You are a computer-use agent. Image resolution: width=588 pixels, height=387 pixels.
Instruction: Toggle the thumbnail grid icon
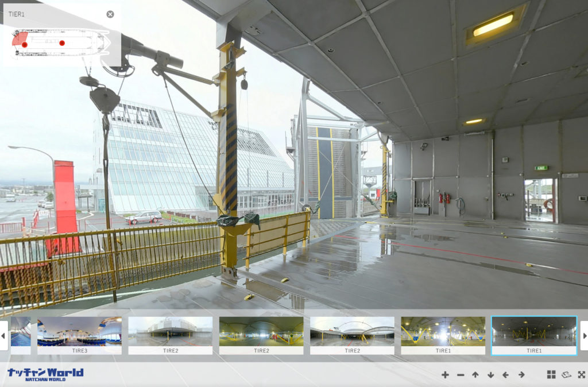coord(551,375)
